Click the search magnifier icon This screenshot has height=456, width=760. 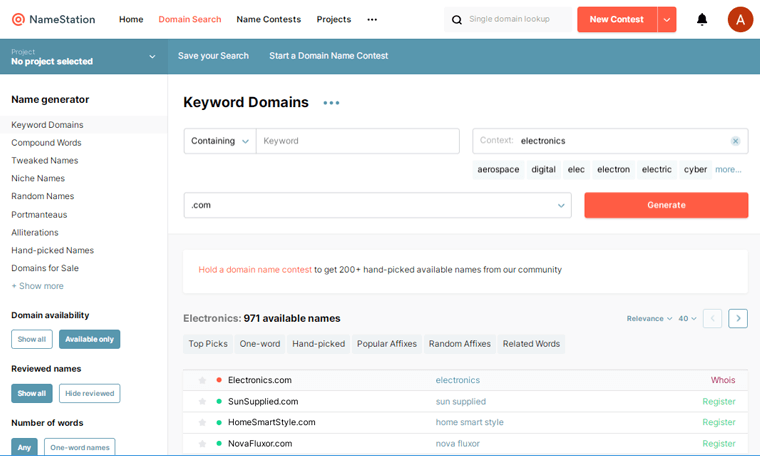(x=457, y=20)
